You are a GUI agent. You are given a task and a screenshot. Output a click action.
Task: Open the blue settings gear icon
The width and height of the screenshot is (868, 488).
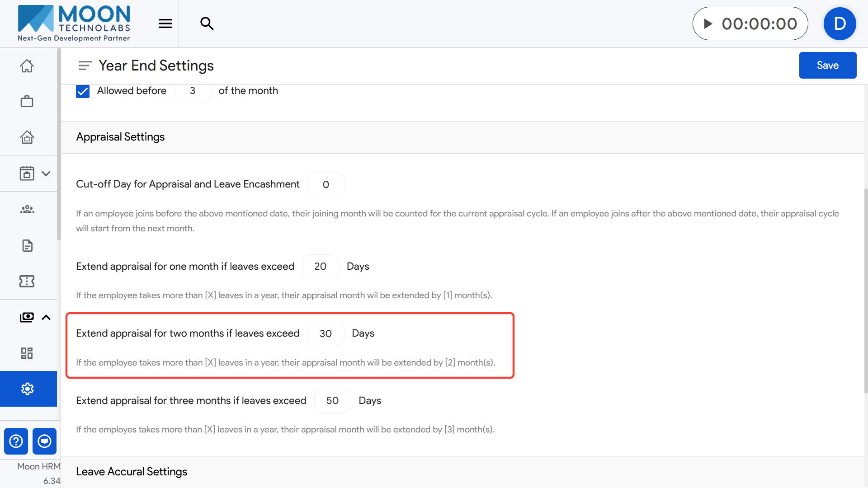click(x=28, y=389)
